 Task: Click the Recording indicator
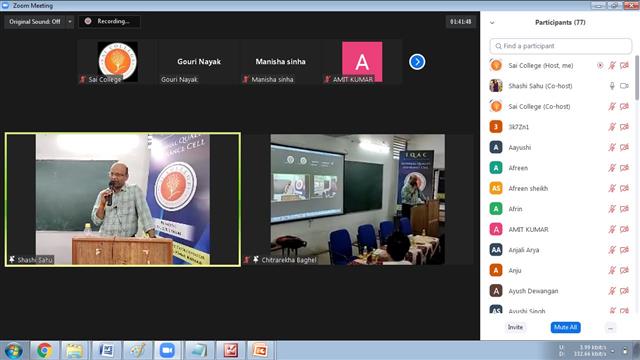109,21
